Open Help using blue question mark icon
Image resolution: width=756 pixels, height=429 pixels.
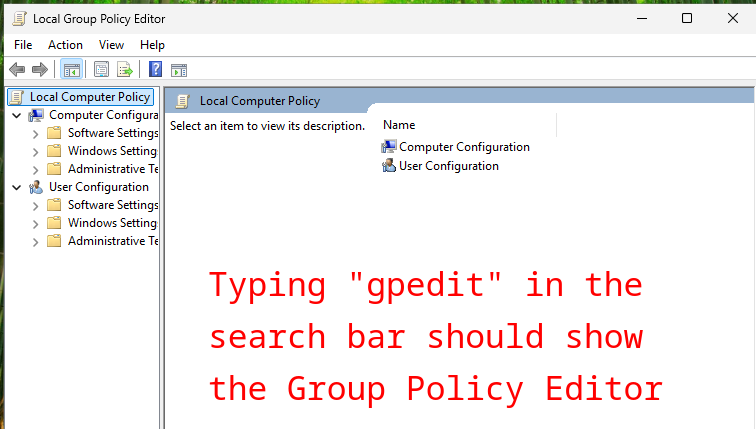click(155, 69)
